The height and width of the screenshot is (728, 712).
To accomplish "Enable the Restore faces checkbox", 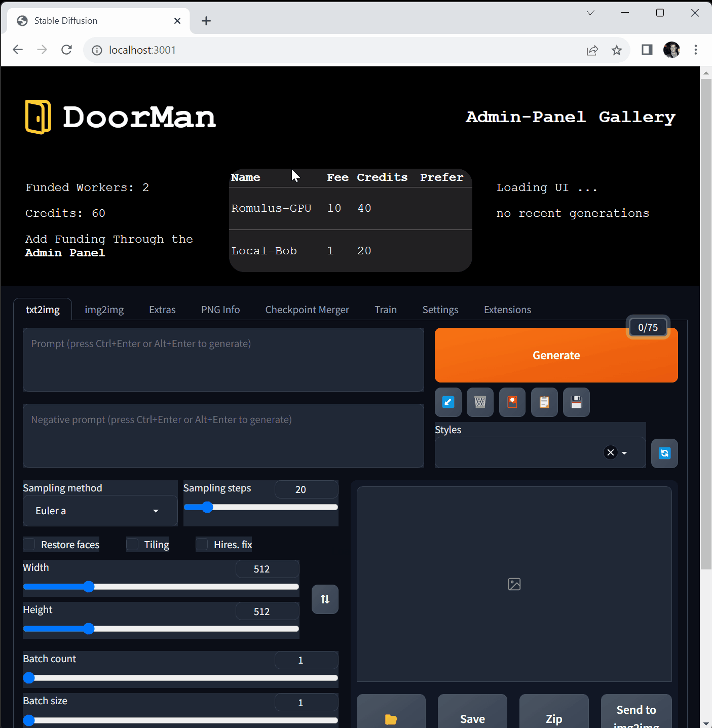I will coord(29,544).
